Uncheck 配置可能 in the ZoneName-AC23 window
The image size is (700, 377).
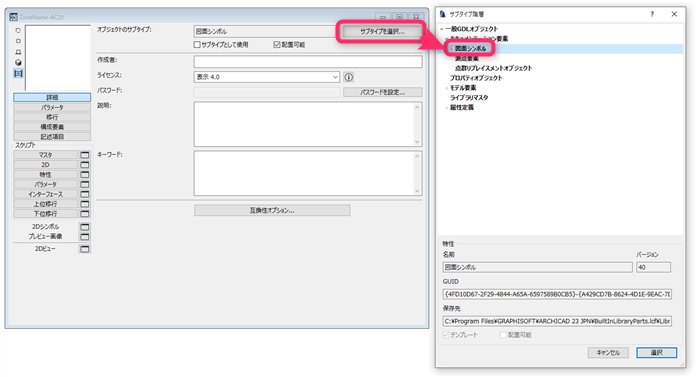277,45
